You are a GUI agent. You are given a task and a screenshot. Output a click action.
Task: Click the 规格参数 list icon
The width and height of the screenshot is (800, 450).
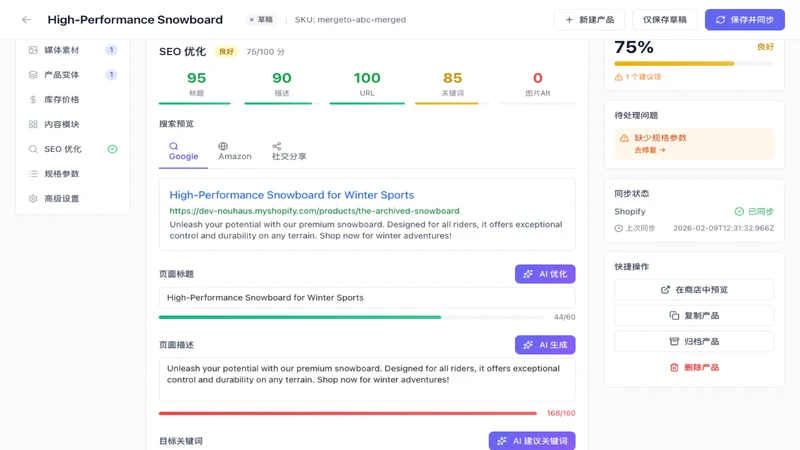point(33,174)
